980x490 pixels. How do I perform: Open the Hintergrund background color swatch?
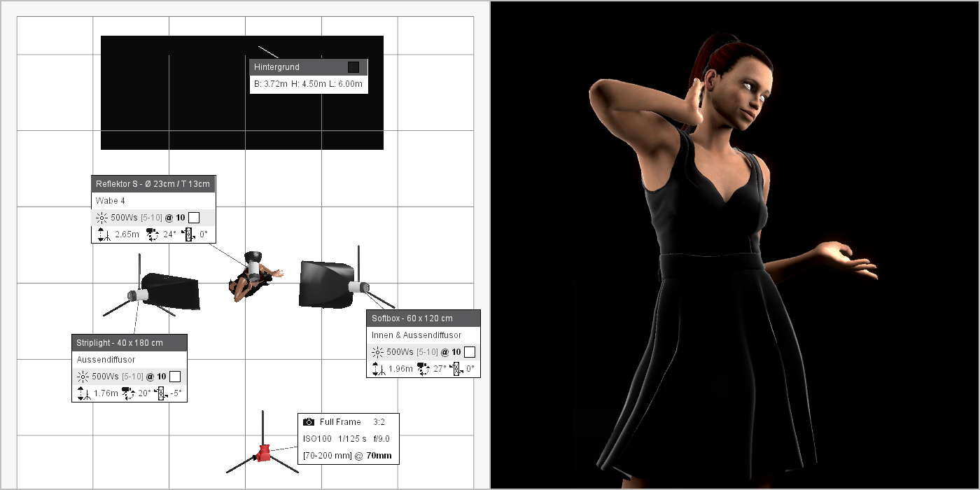(x=353, y=67)
